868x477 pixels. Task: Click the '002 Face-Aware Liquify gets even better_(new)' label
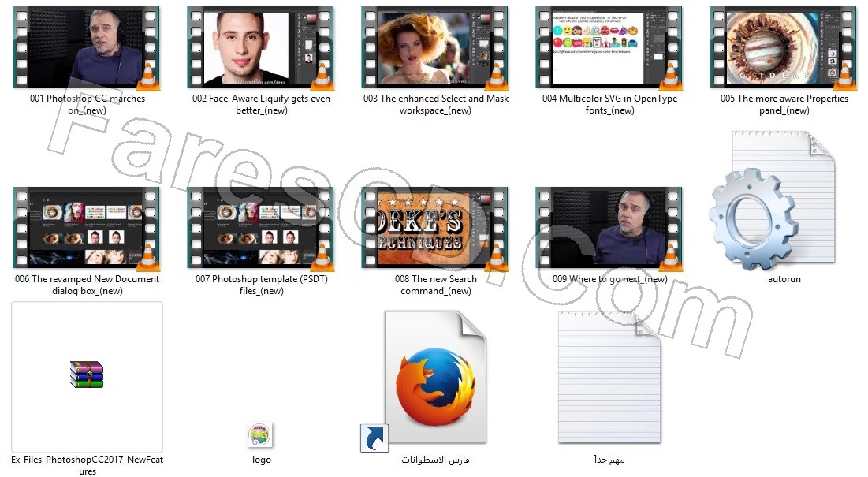[261, 104]
